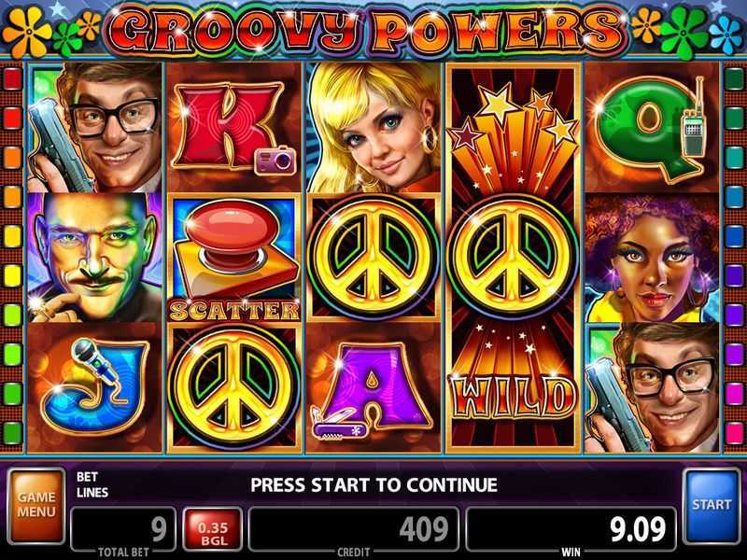Select the Credit display showing 409

point(354,529)
